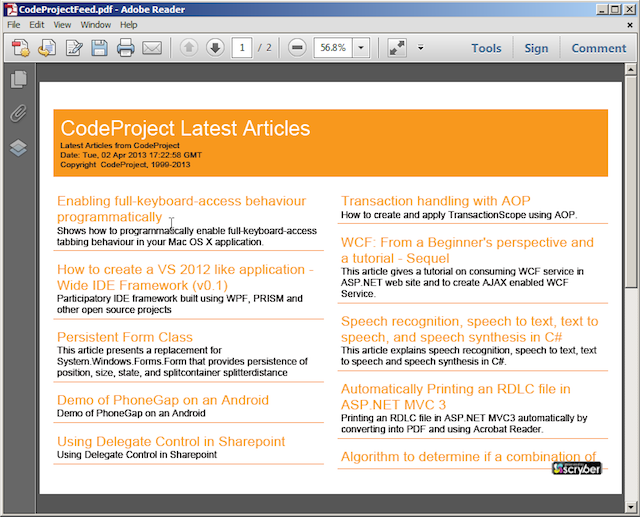Click the 56.8% zoom value field
The width and height of the screenshot is (640, 517).
coord(333,48)
